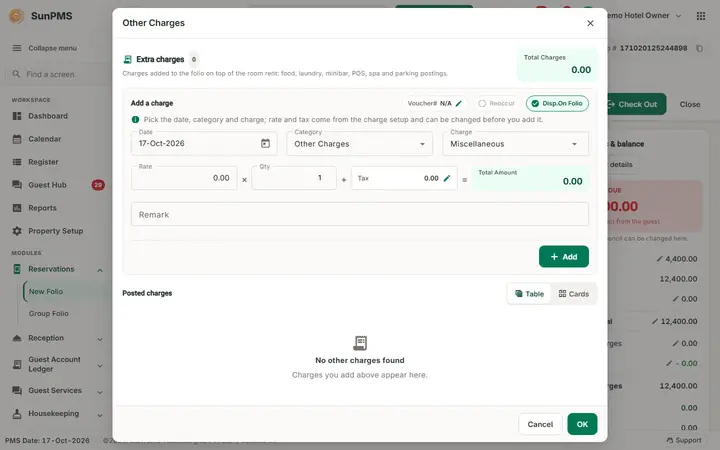Click the Dashboard sidebar icon

click(17, 116)
